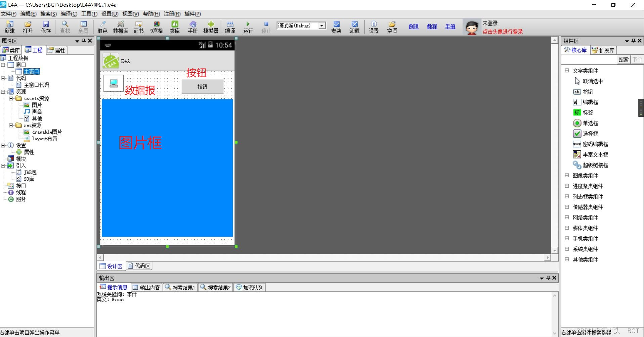Image resolution: width=644 pixels, height=337 pixels.
Task: Select the 选择框 checkbox component
Action: pos(586,134)
